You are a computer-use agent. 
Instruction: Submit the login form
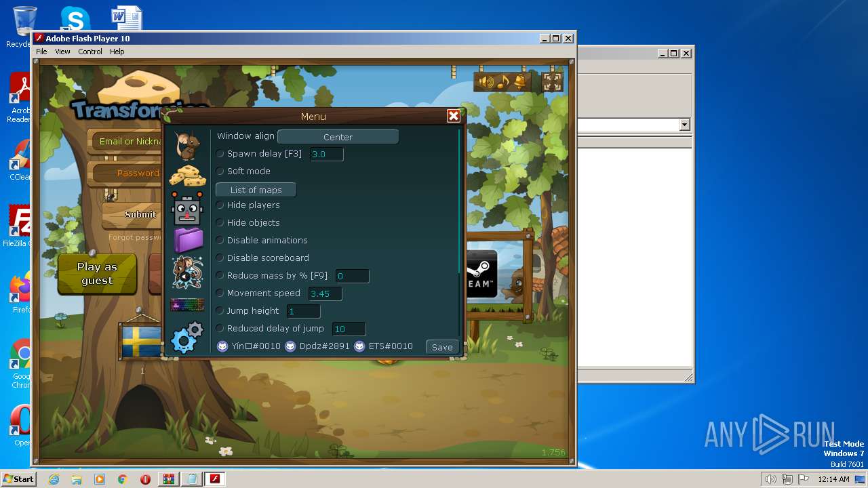pyautogui.click(x=132, y=214)
